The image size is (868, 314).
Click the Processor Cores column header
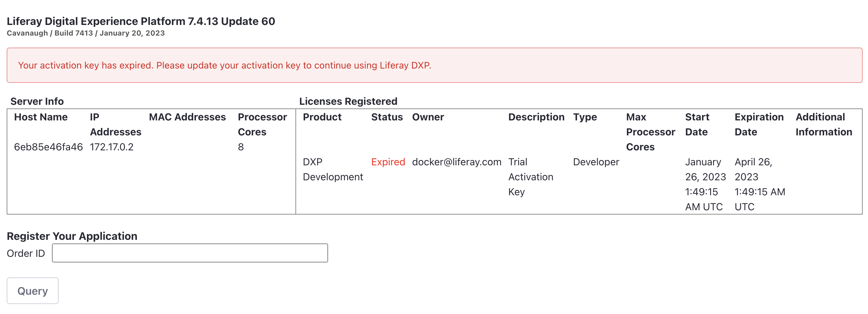point(262,124)
